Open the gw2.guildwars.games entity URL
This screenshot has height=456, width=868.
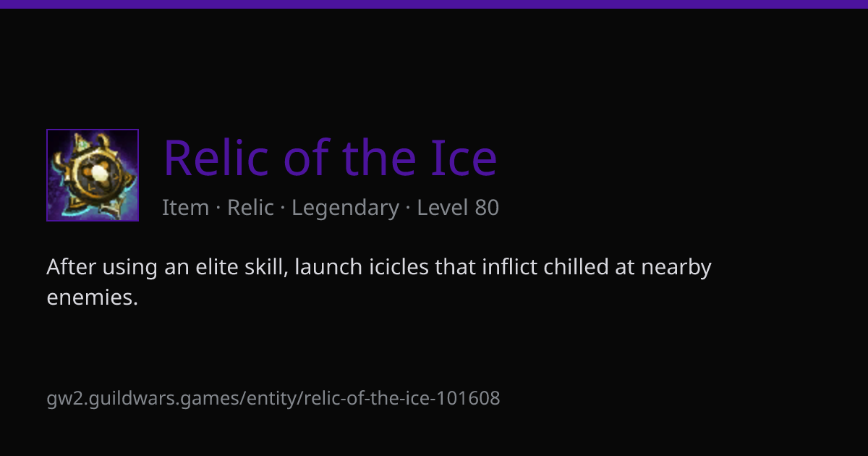coord(273,398)
